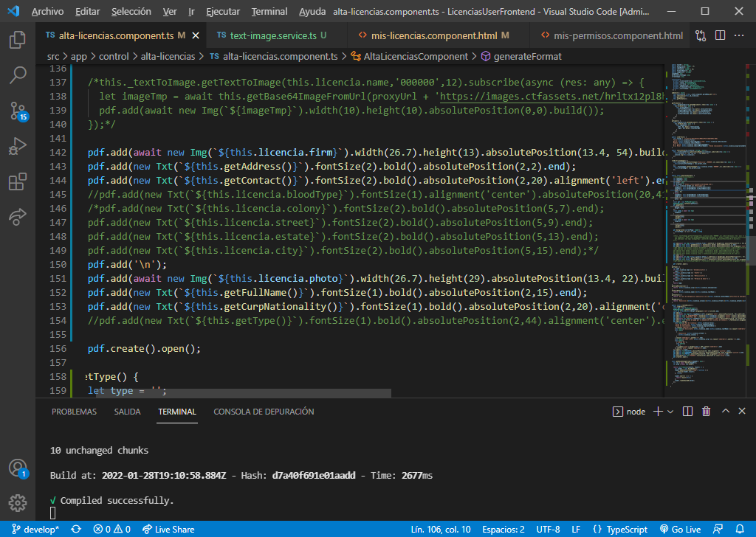Split the editor to the right
The image size is (756, 537).
[720, 35]
